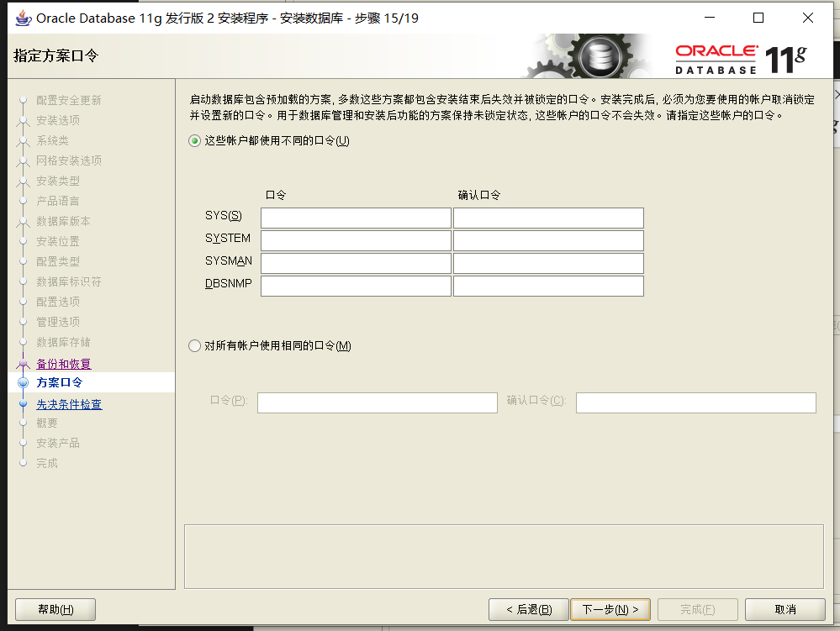
Task: Click the 取消 cancel button
Action: point(785,609)
